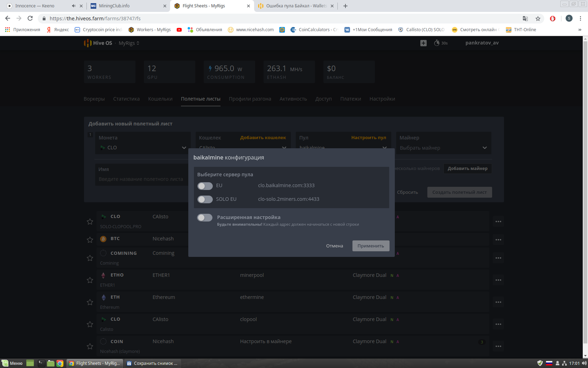Bookmark this page with the star icon
The height and width of the screenshot is (368, 588).
tap(538, 19)
